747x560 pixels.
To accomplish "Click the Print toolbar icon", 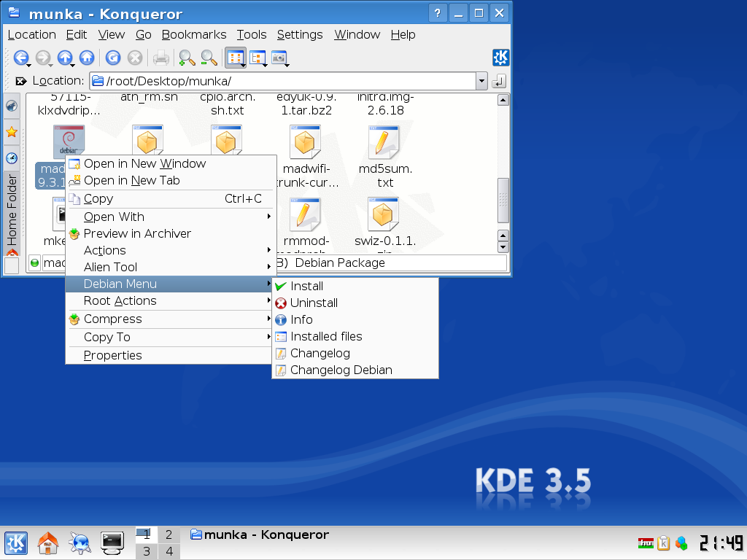I will pos(161,58).
